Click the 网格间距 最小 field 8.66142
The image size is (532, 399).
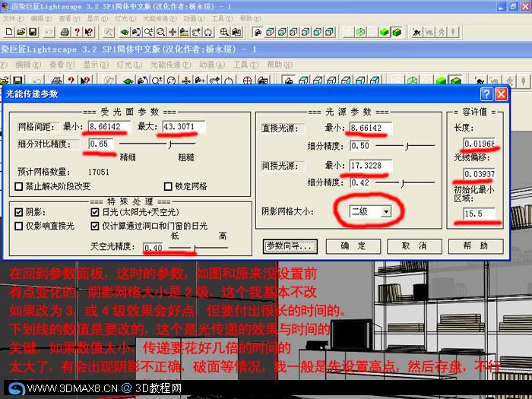click(x=109, y=127)
